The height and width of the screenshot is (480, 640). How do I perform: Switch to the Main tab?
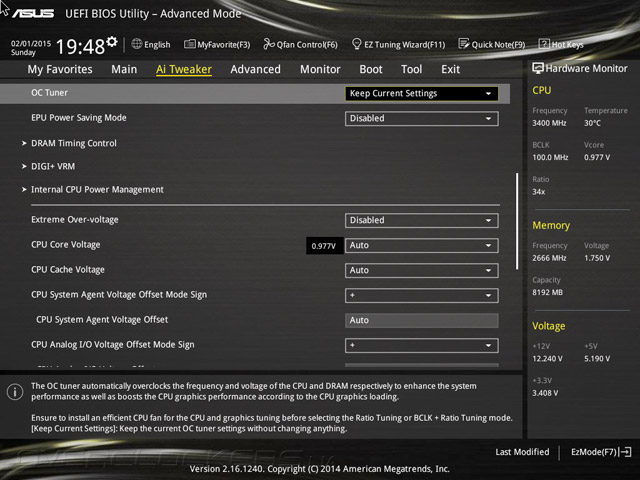pyautogui.click(x=124, y=69)
